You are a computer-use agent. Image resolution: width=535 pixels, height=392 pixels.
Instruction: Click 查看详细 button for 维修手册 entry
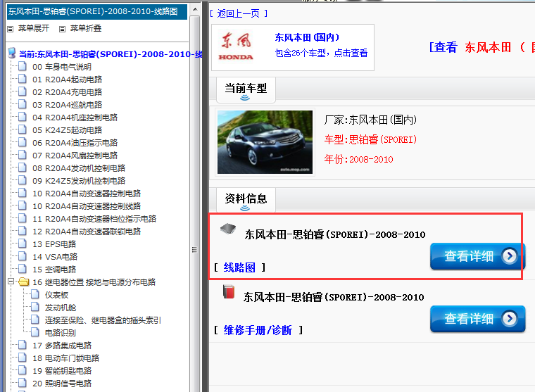click(477, 319)
